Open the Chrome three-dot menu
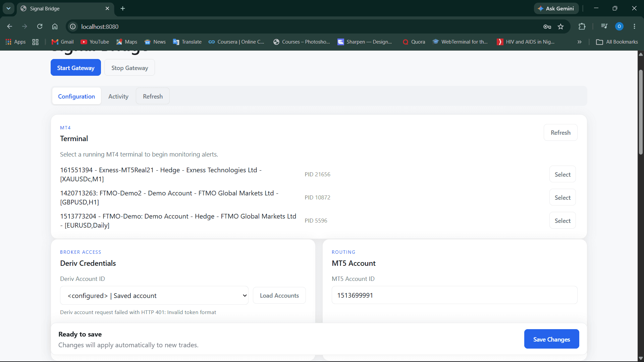644x362 pixels. click(634, 26)
